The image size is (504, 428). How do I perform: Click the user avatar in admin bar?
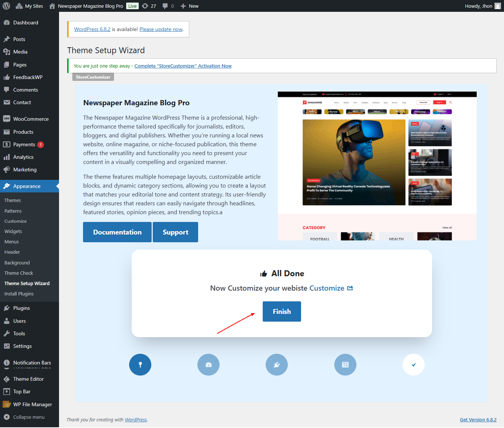coord(498,6)
